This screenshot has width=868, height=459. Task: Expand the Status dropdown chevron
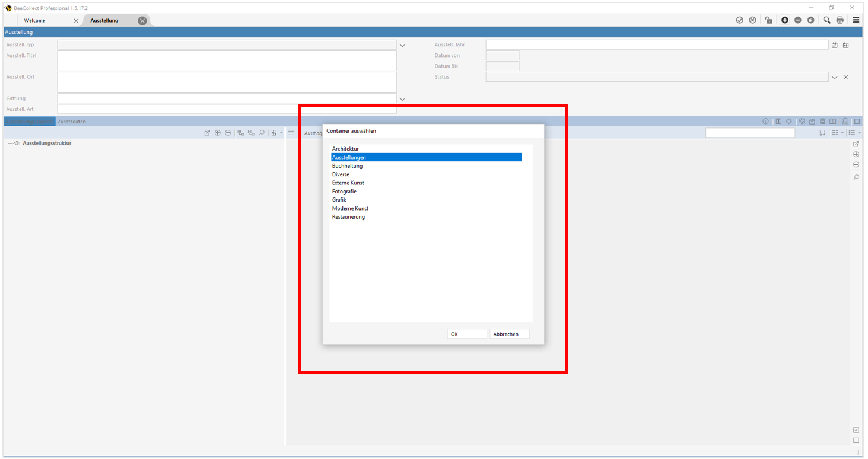click(x=835, y=78)
